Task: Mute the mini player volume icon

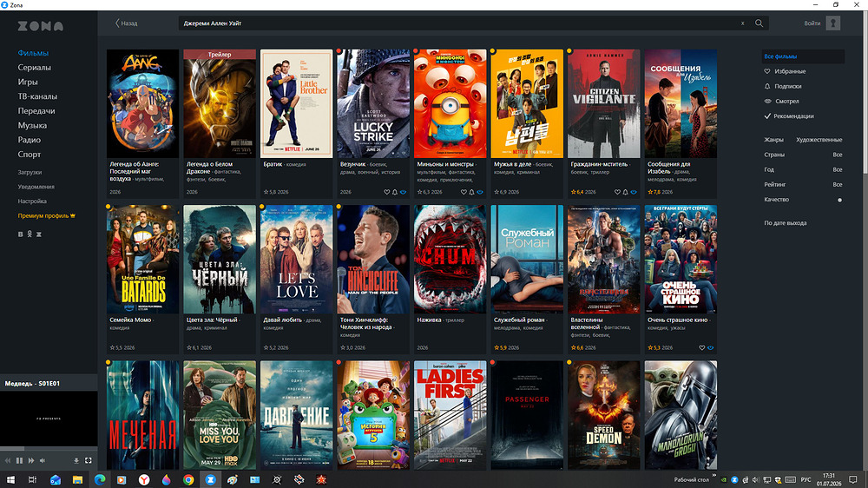Action: point(43,460)
